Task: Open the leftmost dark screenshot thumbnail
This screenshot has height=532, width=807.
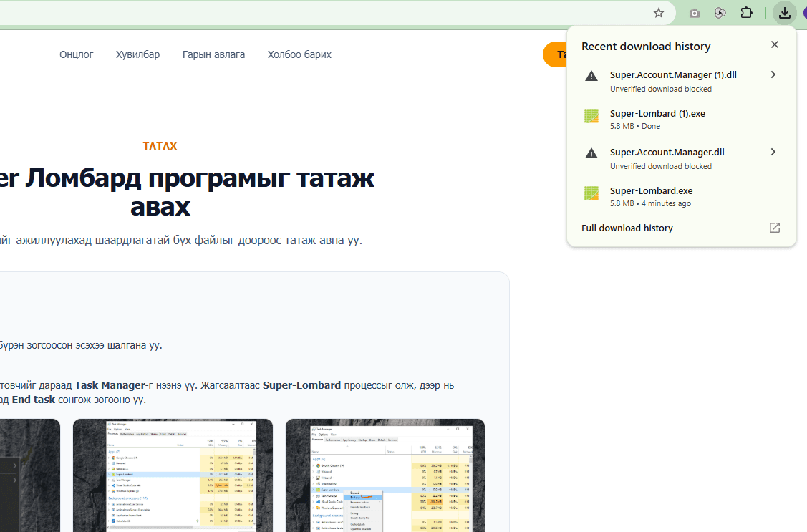Action: click(30, 475)
